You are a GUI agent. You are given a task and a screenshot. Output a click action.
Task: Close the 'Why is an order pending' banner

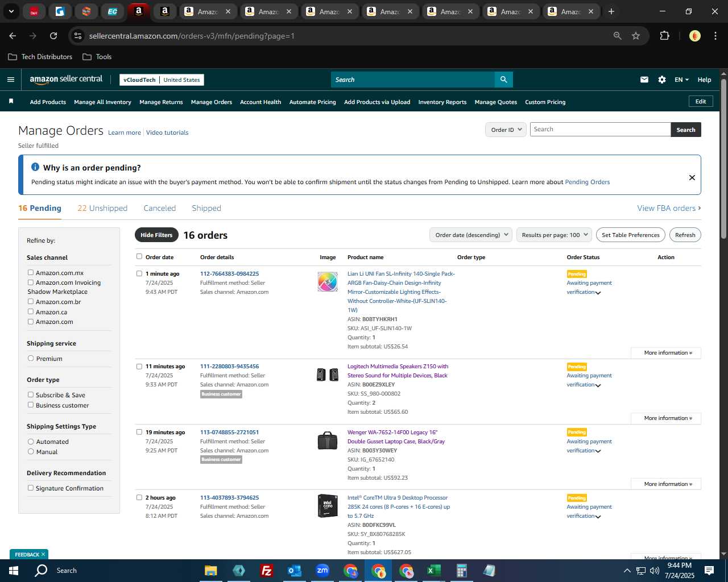coord(692,177)
